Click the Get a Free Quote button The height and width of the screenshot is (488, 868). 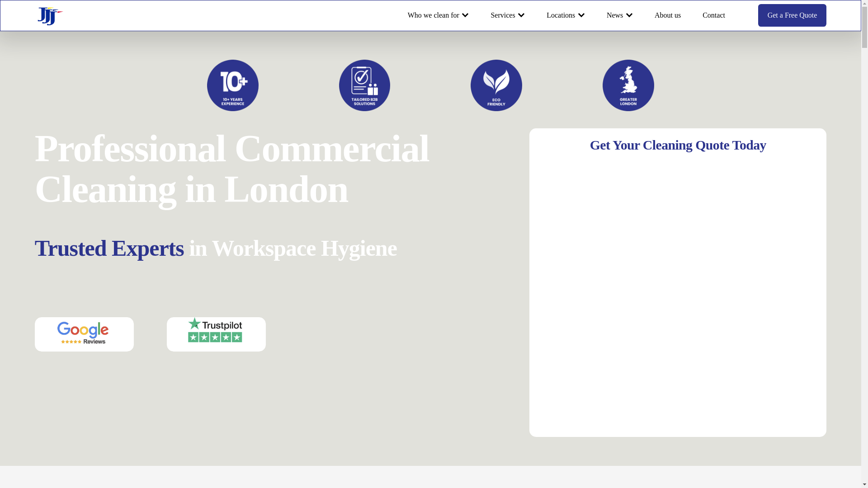[x=792, y=15]
